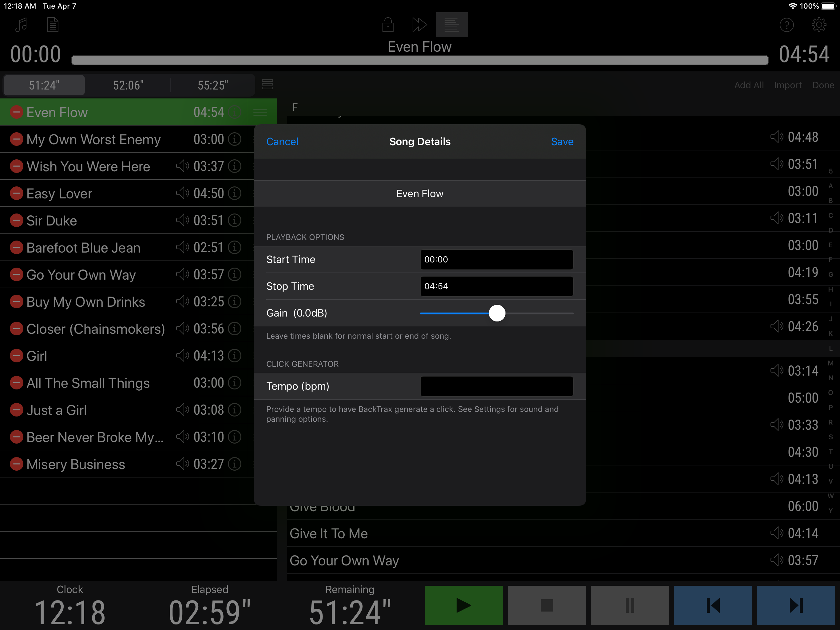Remove Sir Duke using red minus icon
Screen dimensions: 840x630
[x=16, y=220]
